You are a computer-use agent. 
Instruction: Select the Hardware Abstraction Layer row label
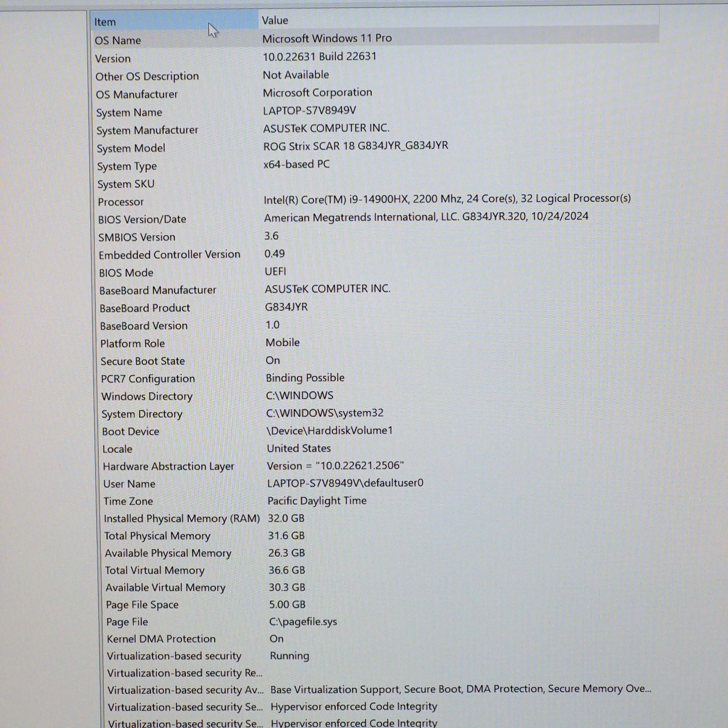click(x=168, y=467)
